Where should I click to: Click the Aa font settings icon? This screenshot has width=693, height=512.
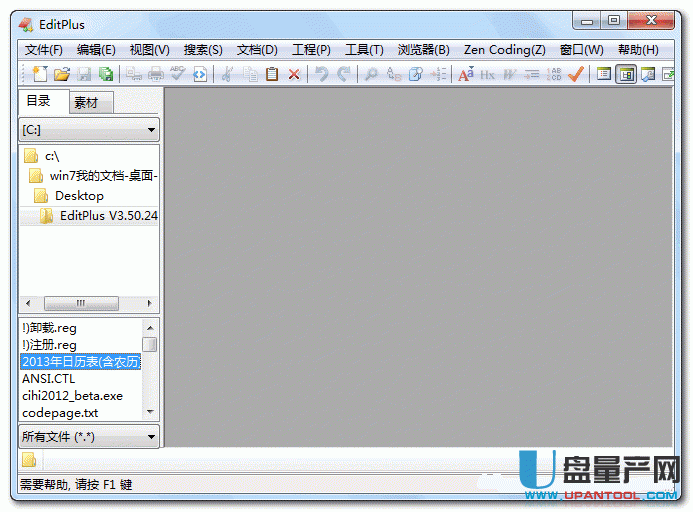pyautogui.click(x=465, y=74)
